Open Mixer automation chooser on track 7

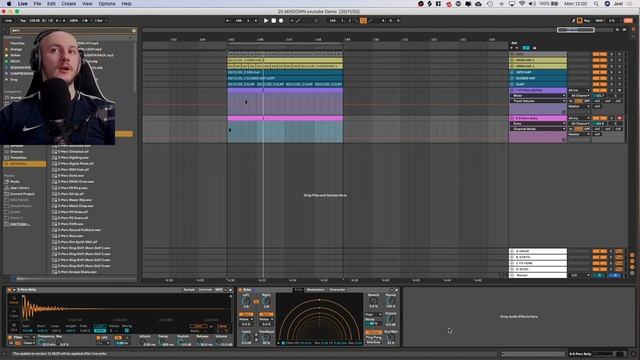click(538, 96)
